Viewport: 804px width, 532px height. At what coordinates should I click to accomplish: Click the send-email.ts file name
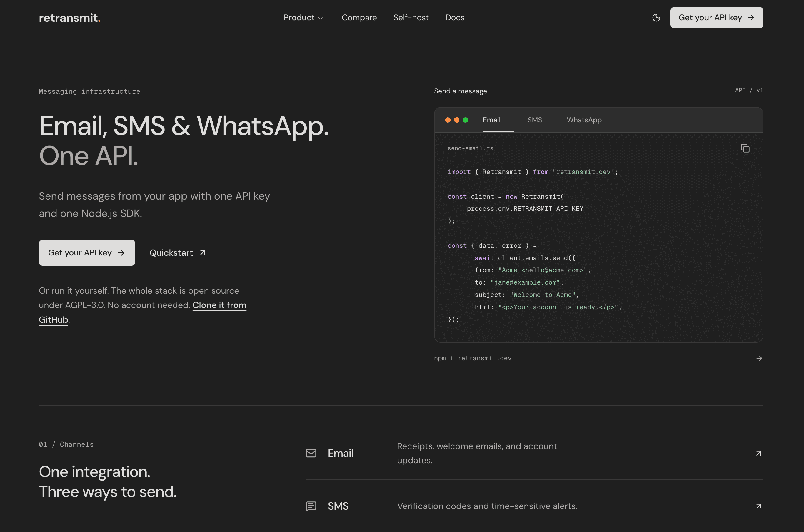tap(470, 148)
